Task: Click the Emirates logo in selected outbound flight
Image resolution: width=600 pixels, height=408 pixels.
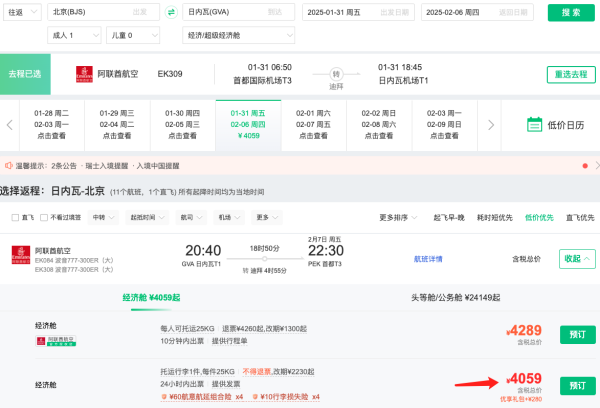Action: pyautogui.click(x=84, y=74)
